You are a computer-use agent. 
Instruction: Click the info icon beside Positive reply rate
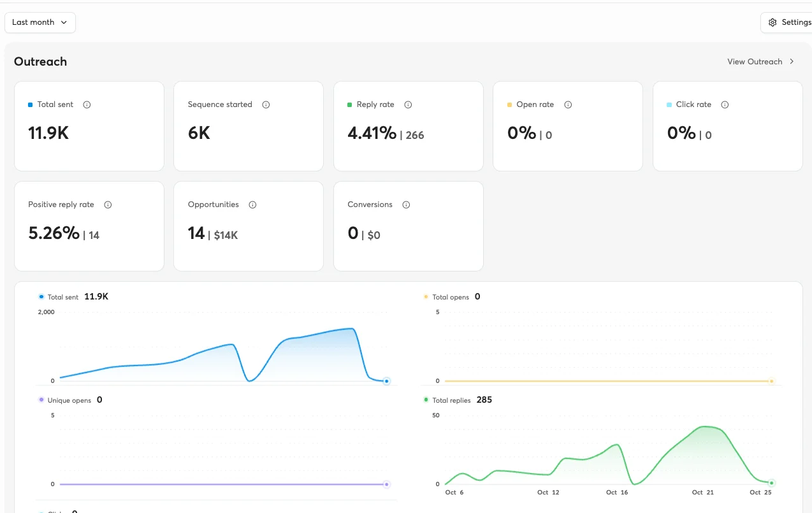click(108, 205)
